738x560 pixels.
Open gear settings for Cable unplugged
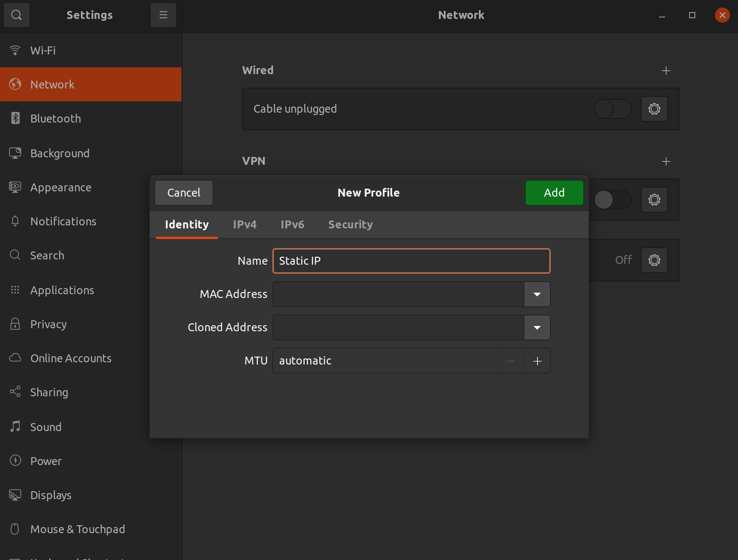[654, 109]
